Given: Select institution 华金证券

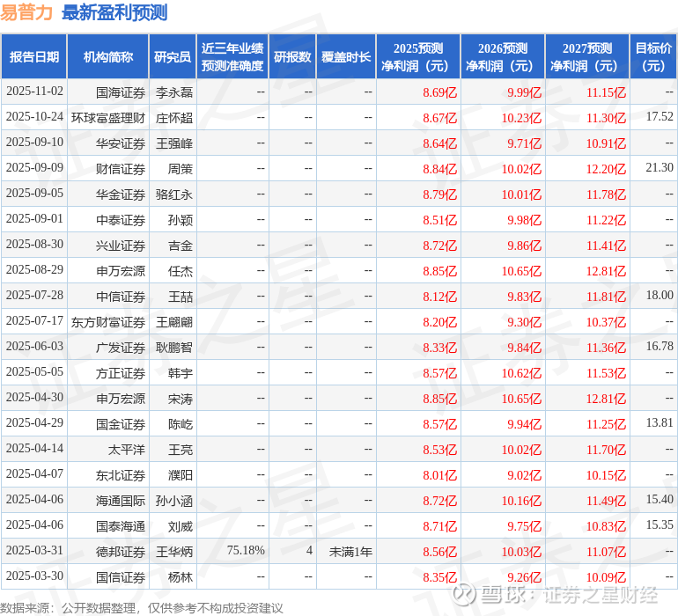Looking at the screenshot, I should pyautogui.click(x=121, y=194).
